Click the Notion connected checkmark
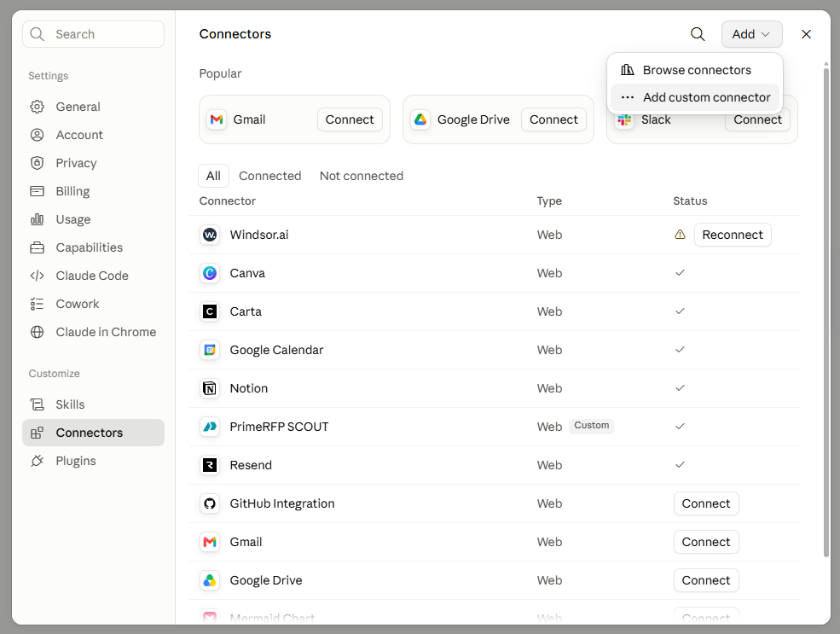The image size is (840, 634). [680, 388]
